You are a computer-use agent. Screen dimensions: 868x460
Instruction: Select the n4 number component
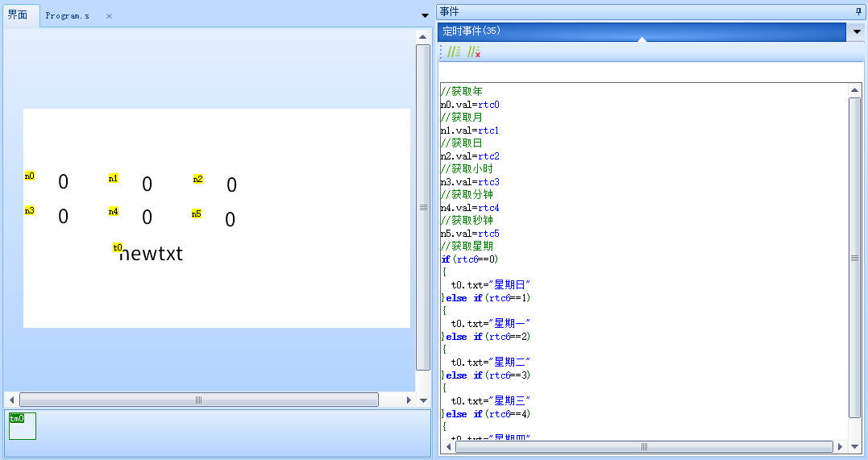tap(146, 218)
